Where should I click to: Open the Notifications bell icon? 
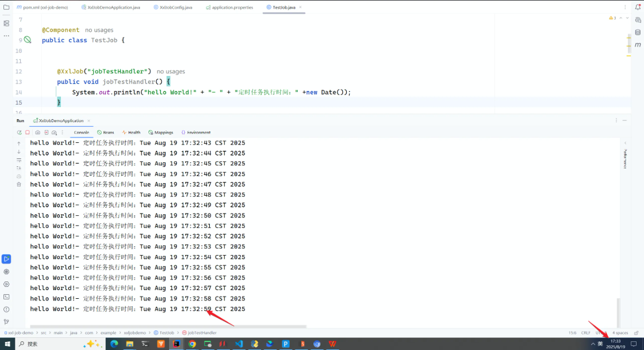coord(638,7)
